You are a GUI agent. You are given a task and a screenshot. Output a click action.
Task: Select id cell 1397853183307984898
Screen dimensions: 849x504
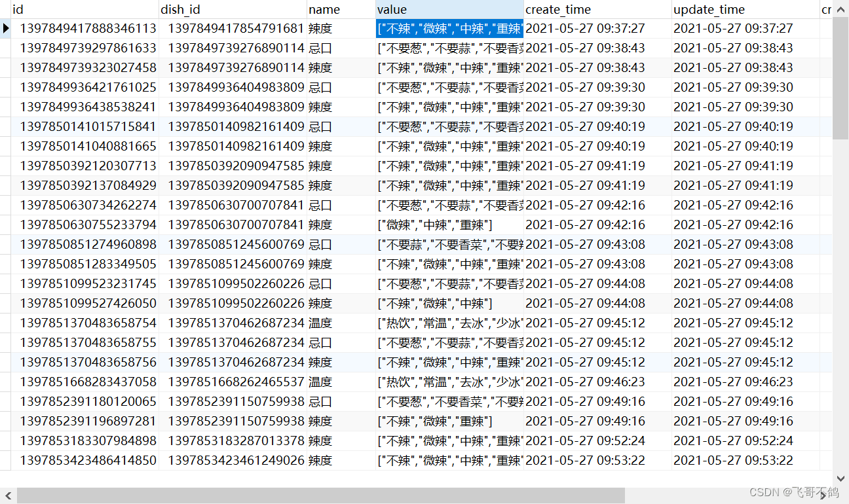tap(85, 441)
